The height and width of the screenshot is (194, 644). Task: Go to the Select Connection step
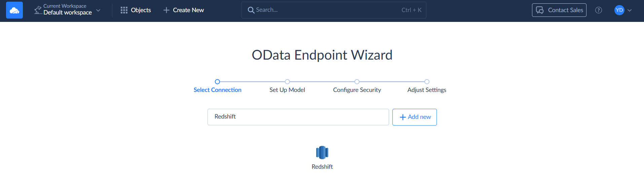(218, 90)
